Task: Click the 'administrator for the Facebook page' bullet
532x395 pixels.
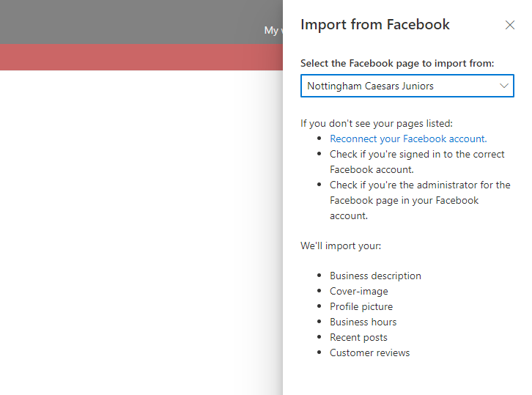Action: coord(420,200)
